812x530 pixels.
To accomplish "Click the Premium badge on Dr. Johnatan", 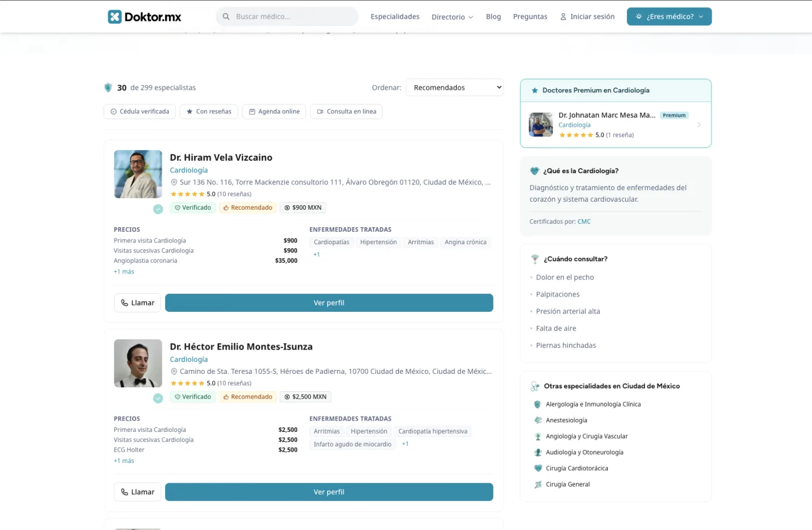I will pos(674,115).
